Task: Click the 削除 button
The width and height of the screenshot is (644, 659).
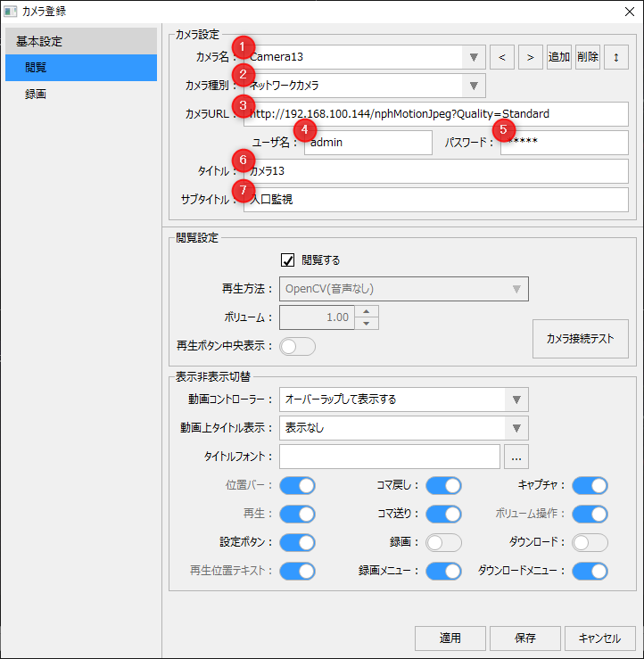Action: [x=588, y=57]
